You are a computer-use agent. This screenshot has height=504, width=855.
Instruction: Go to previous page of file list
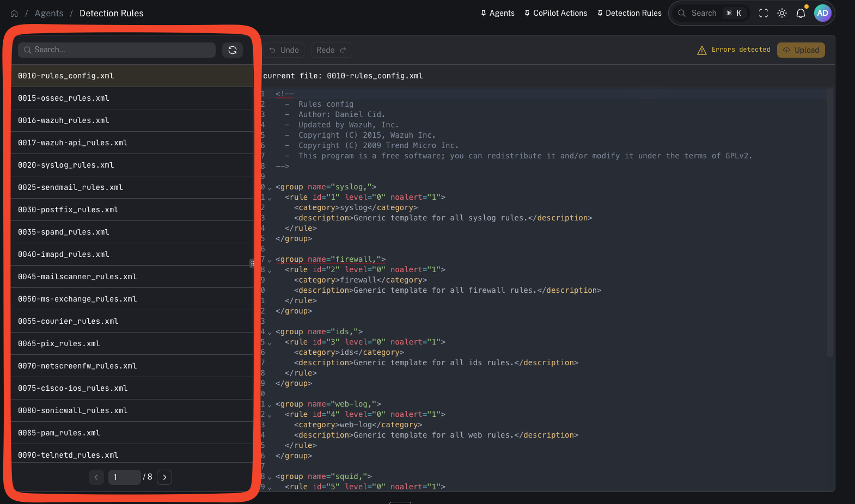click(96, 477)
